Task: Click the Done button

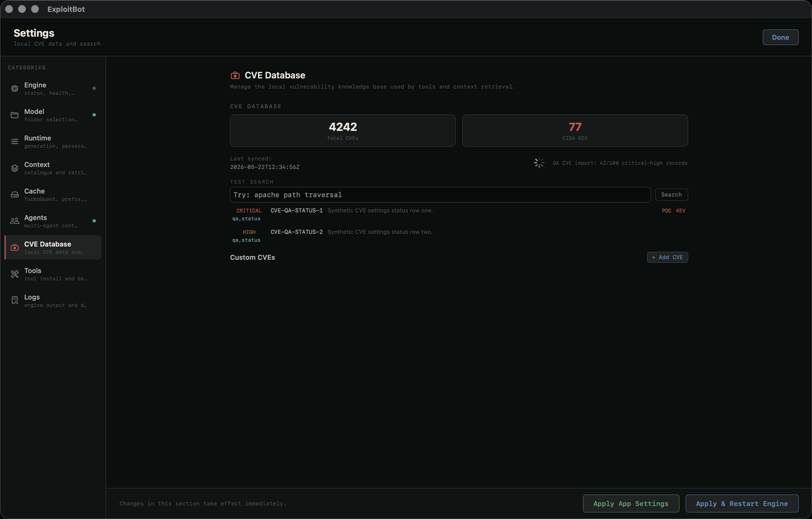Action: point(780,38)
